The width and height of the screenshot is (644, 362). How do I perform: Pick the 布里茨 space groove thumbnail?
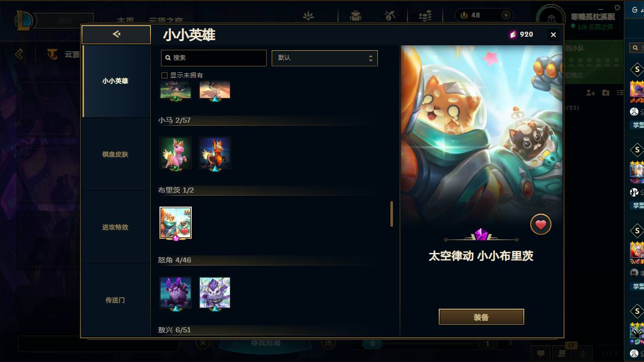click(x=176, y=223)
